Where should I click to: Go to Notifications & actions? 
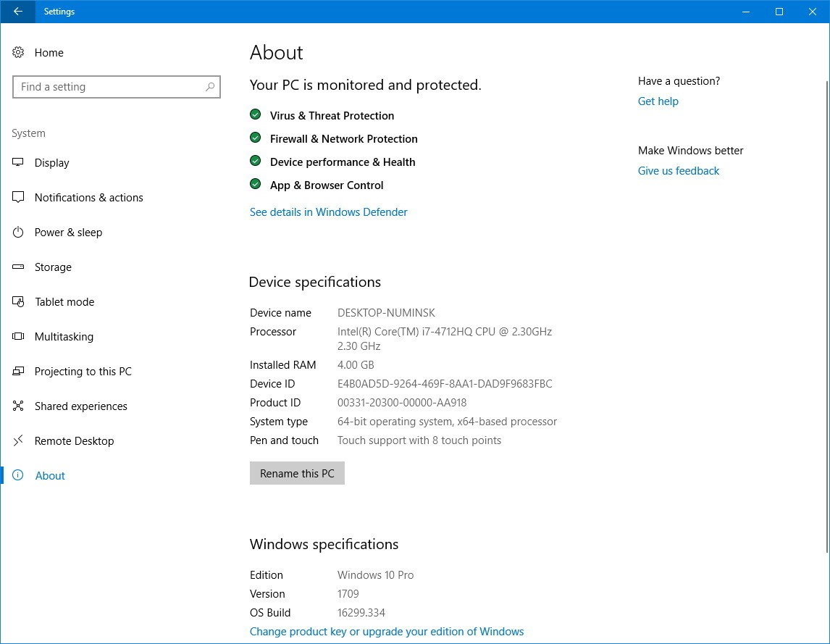pyautogui.click(x=88, y=198)
